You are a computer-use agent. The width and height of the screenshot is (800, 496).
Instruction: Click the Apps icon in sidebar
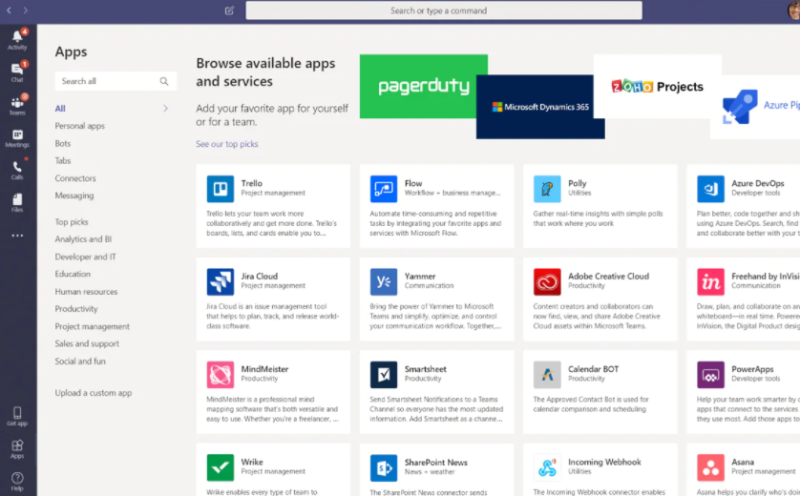17,445
